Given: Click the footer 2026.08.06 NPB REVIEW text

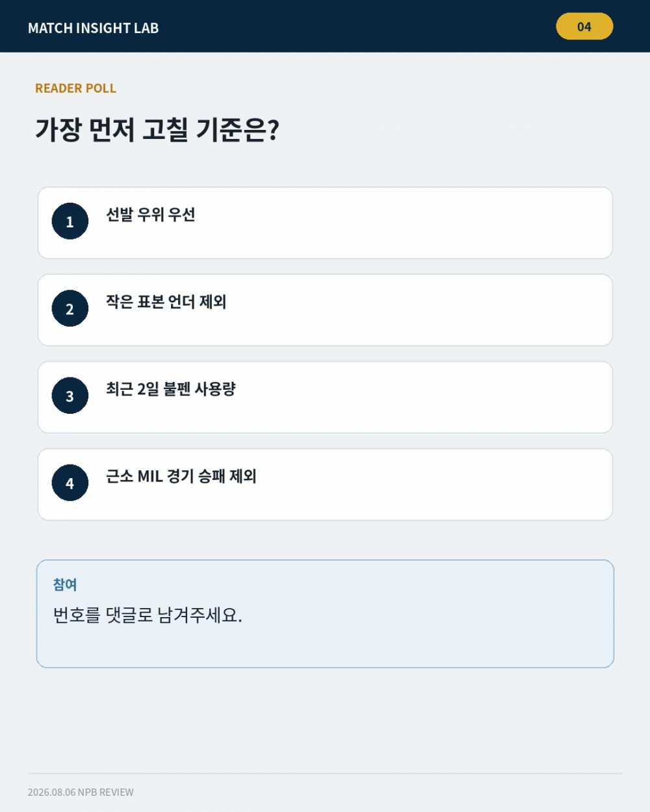Looking at the screenshot, I should pyautogui.click(x=81, y=793).
